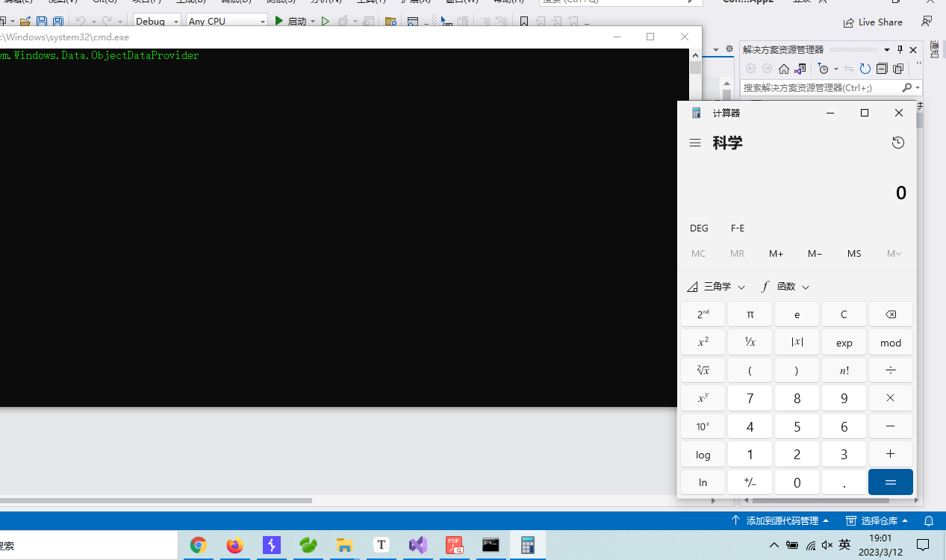
Task: Click Collapse All icon in Solution Explorer
Action: (882, 69)
